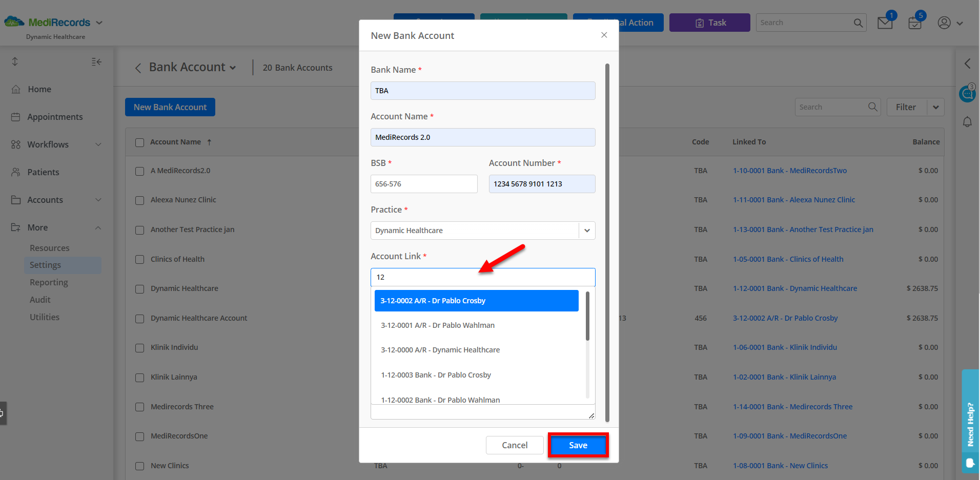Click the Home icon in sidebar

16,89
